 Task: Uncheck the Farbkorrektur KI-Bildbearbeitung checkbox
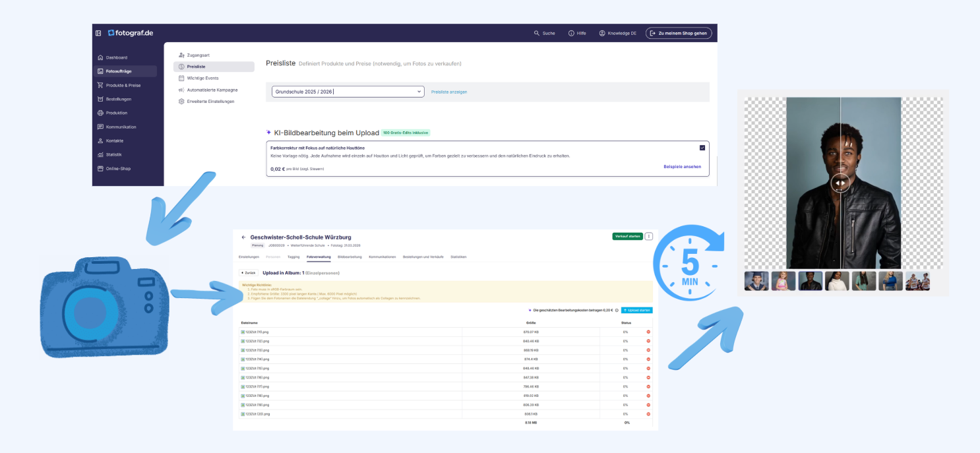702,148
